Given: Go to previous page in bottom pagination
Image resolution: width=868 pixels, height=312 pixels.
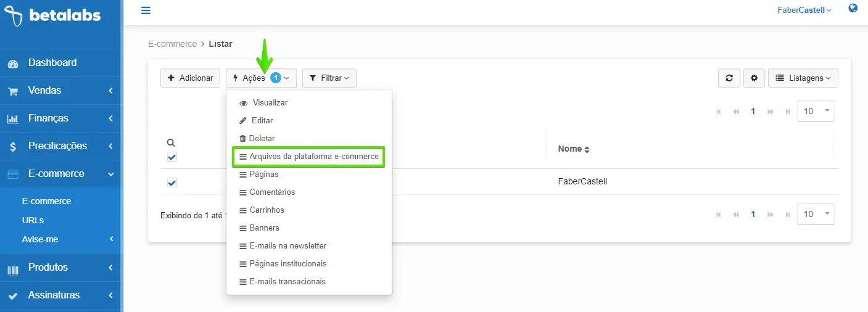Looking at the screenshot, I should (736, 215).
